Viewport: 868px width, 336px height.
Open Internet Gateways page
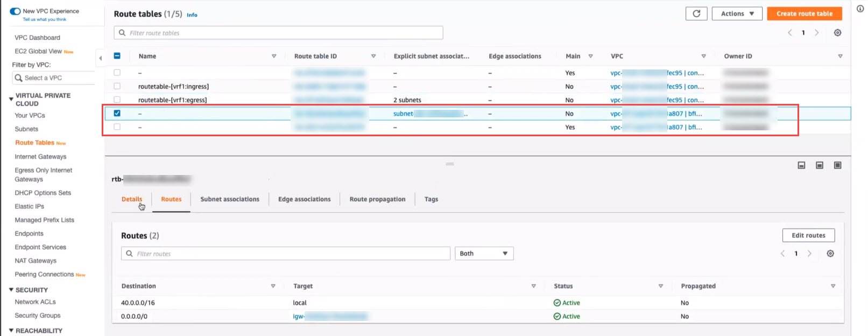point(41,157)
